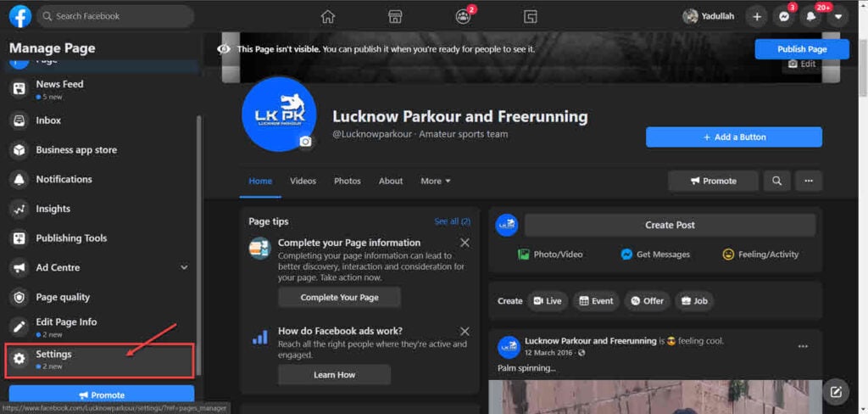Switch to the About tab
The image size is (868, 414).
[x=391, y=181]
